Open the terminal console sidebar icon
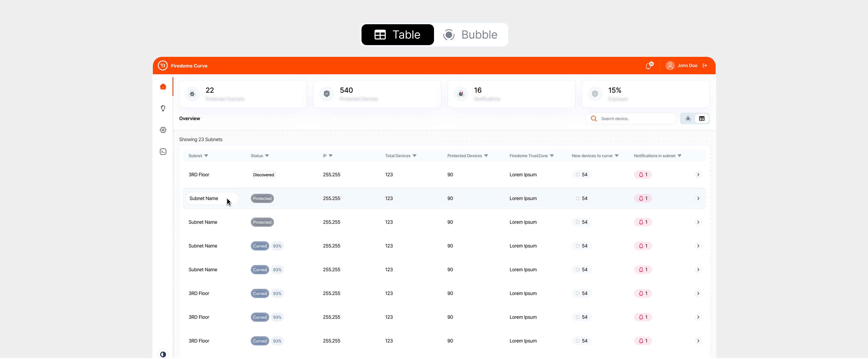This screenshot has width=868, height=359. pyautogui.click(x=163, y=152)
